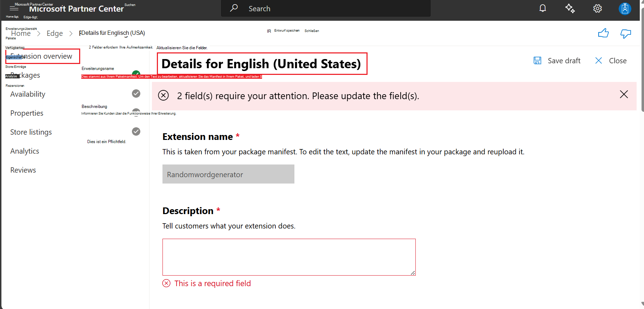
Task: Go to Edge breadcrumb
Action: point(55,33)
